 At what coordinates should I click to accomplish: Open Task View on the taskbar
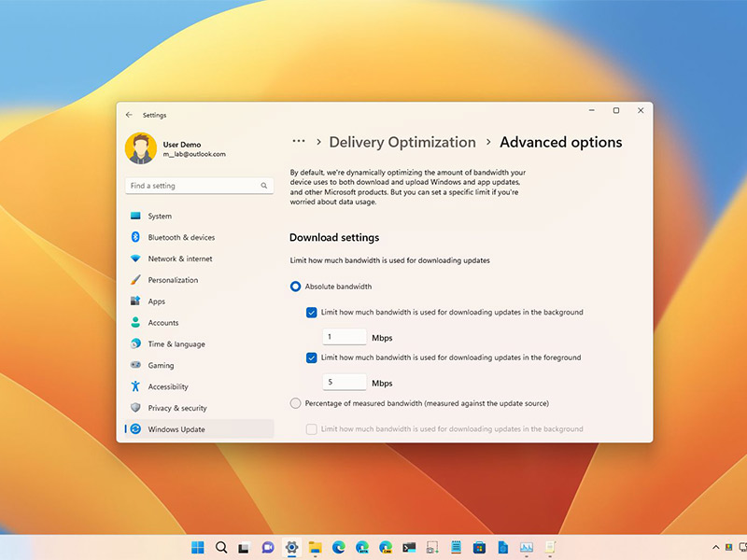tap(244, 548)
